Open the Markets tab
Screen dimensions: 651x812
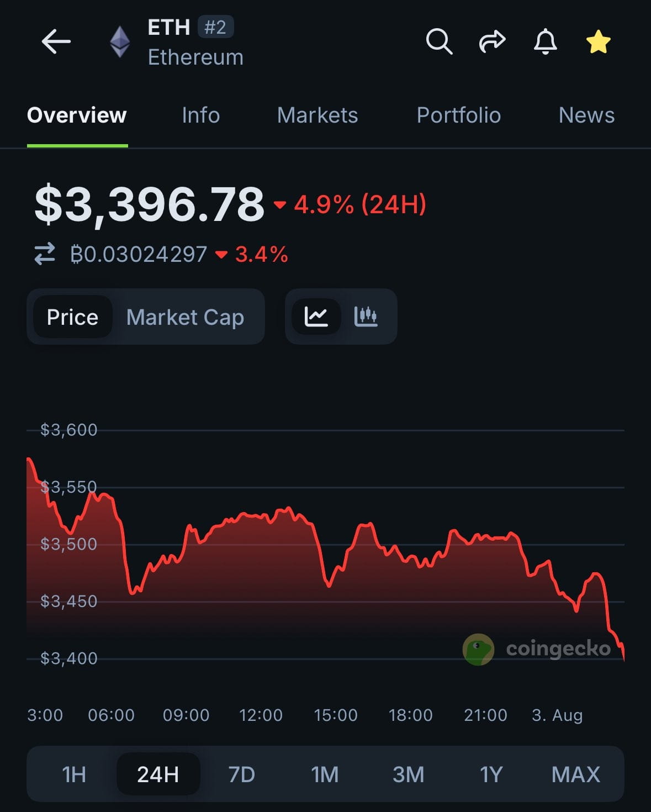[317, 115]
